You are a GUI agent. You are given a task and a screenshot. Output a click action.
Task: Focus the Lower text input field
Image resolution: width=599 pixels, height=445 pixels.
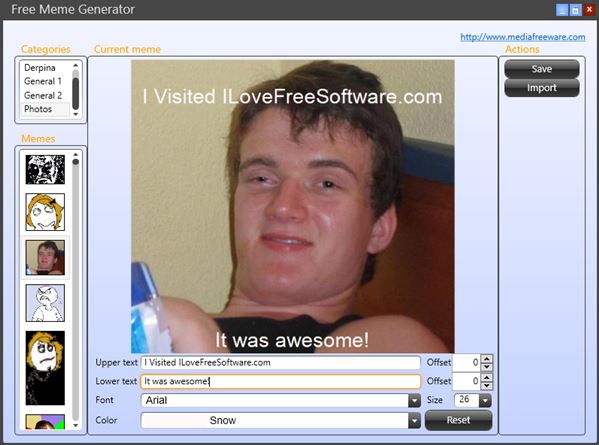[281, 381]
